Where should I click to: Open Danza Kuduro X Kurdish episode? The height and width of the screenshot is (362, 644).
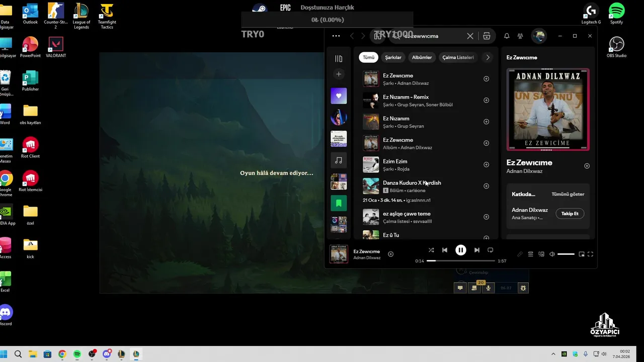point(426,190)
